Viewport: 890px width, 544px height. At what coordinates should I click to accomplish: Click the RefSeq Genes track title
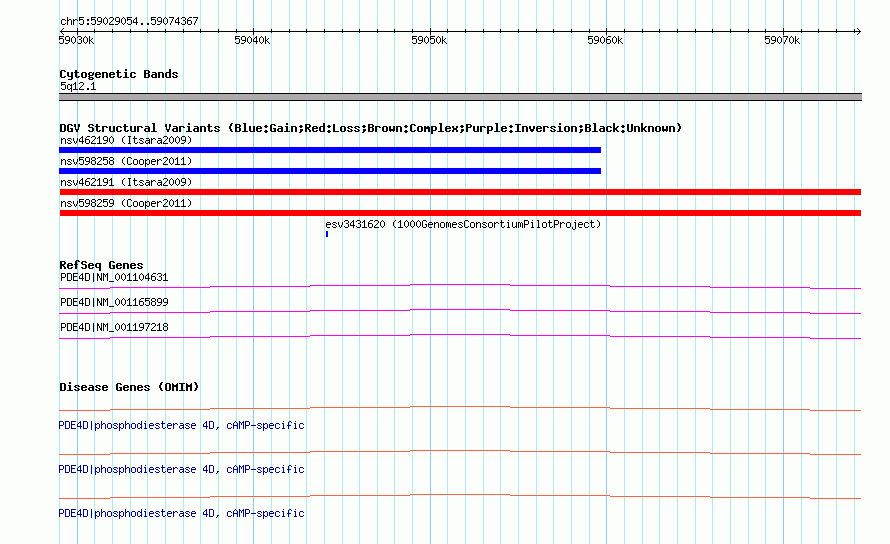coord(101,265)
